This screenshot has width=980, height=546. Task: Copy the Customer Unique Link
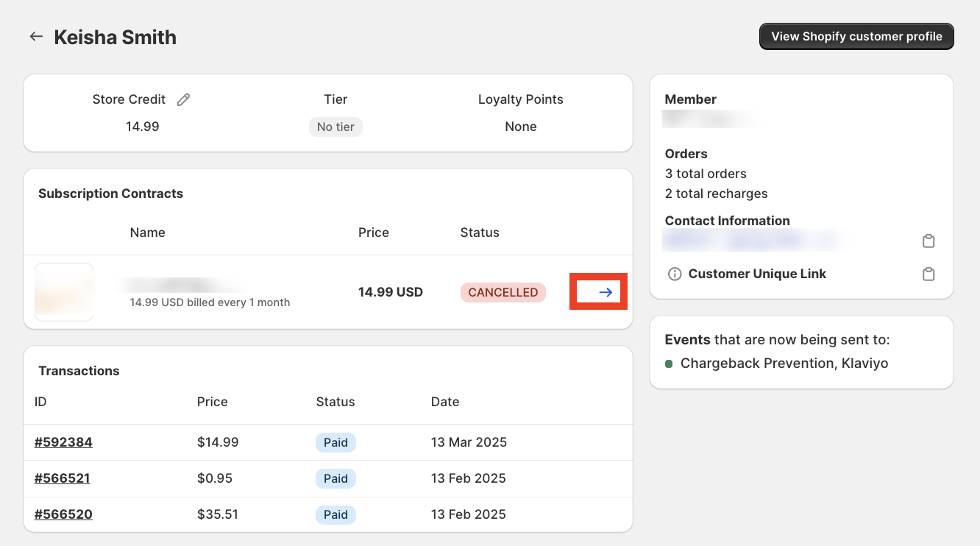(x=928, y=274)
